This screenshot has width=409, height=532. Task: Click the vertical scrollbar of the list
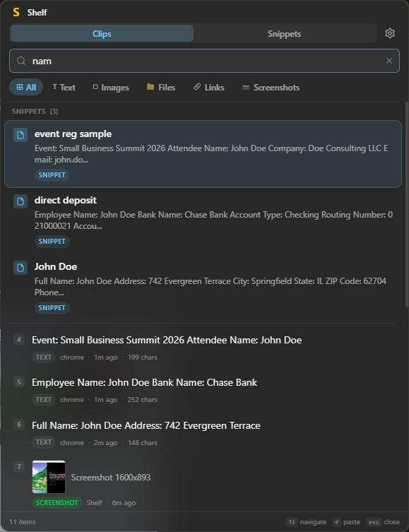coord(407,205)
